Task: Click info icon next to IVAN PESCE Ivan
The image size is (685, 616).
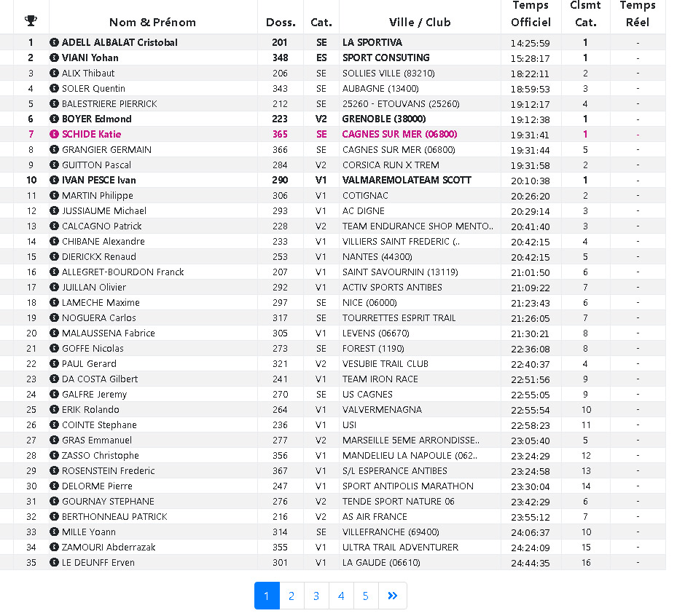Action: pos(54,180)
